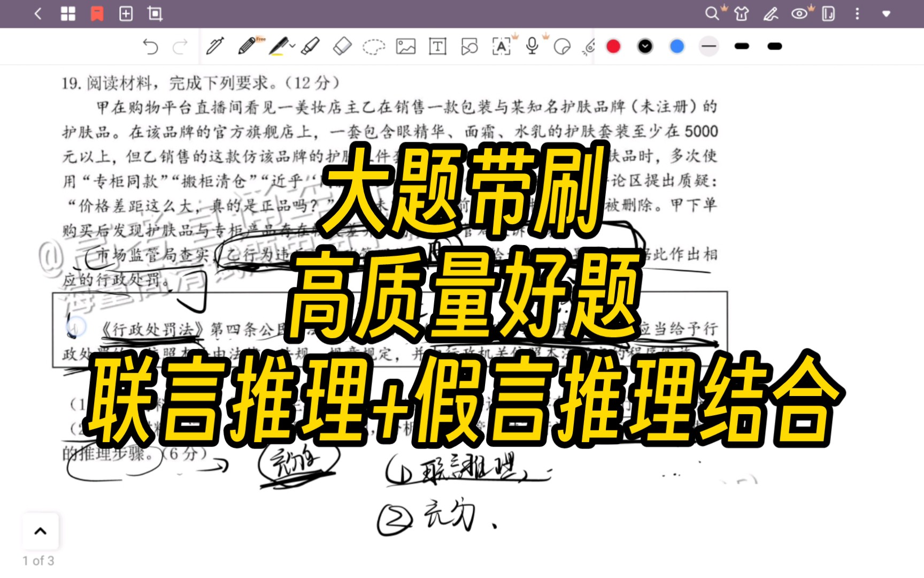The height and width of the screenshot is (578, 924).
Task: Open the split page layout icon
Action: 828,14
